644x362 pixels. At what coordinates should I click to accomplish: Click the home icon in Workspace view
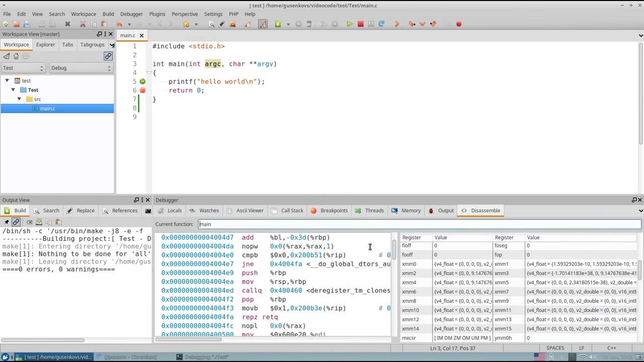(x=16, y=56)
